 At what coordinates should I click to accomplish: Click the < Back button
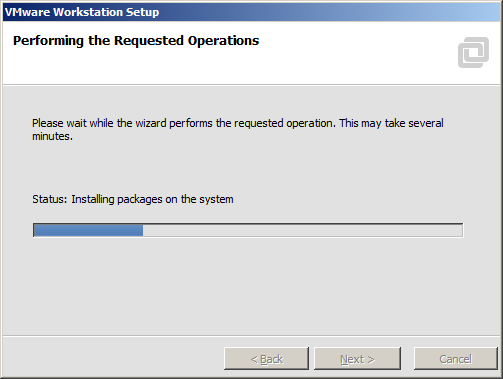point(266,359)
